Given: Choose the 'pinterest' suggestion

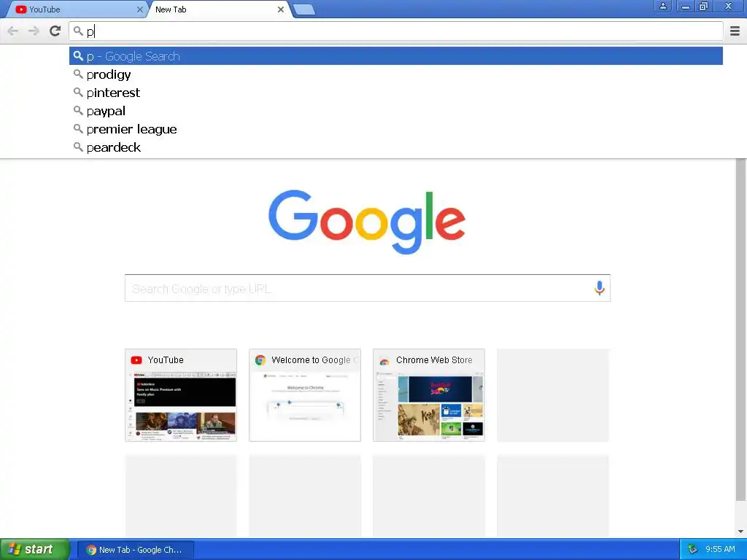Looking at the screenshot, I should tap(396, 93).
